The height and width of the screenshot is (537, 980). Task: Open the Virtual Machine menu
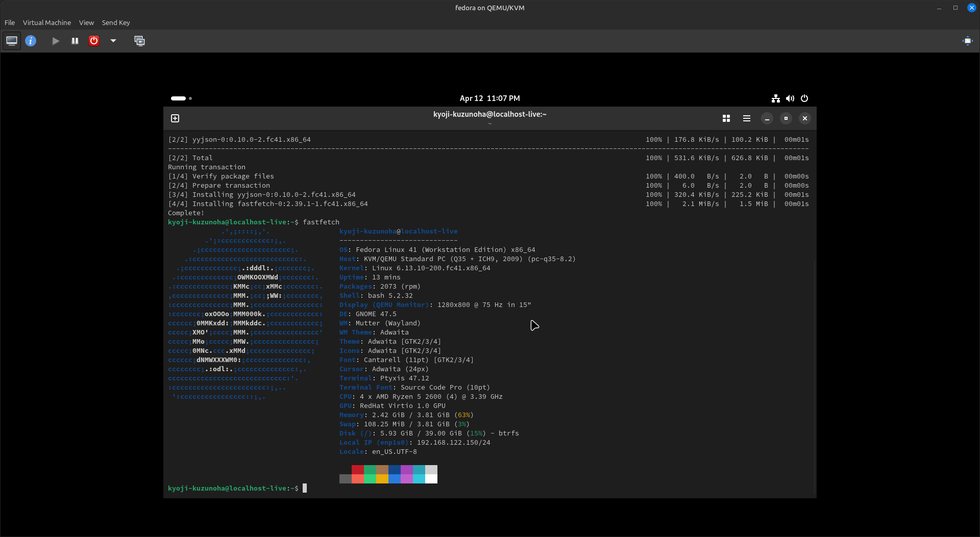coord(47,22)
